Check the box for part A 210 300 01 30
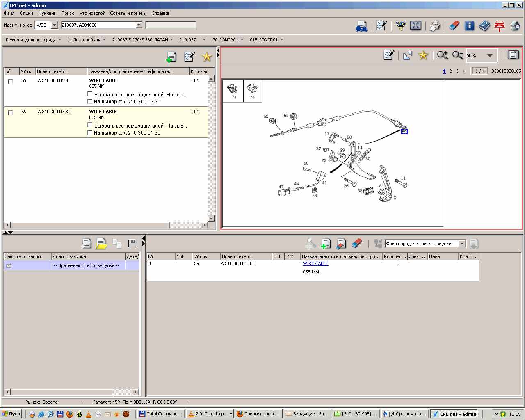 pyautogui.click(x=11, y=82)
